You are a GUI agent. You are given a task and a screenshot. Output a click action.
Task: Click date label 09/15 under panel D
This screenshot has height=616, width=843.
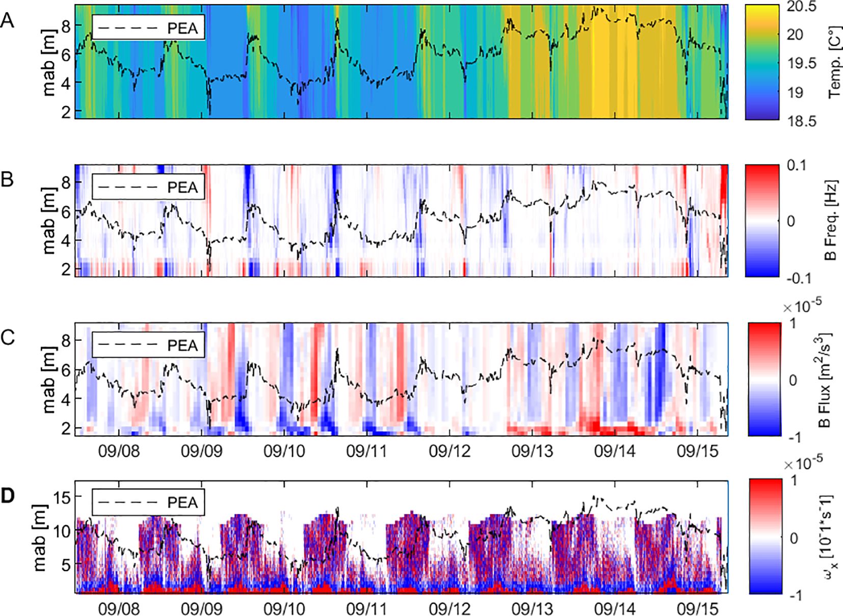(698, 608)
